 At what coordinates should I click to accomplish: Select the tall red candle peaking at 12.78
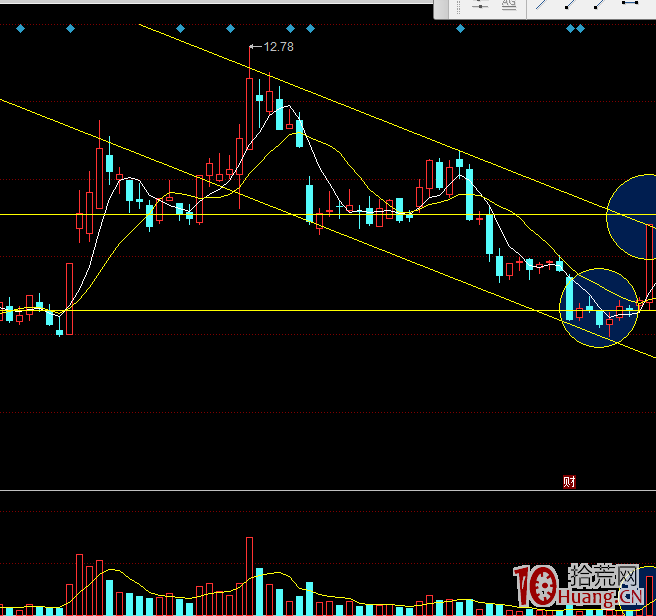tap(249, 113)
